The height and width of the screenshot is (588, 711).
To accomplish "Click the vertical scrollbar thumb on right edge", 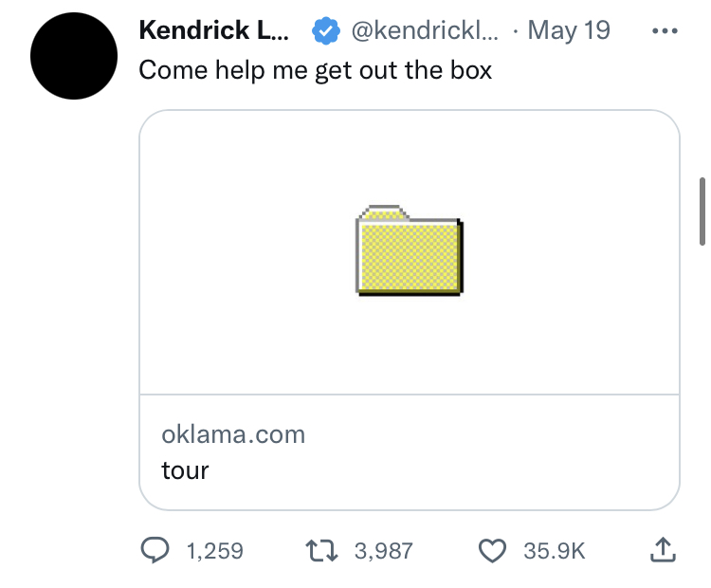I will pyautogui.click(x=702, y=211).
